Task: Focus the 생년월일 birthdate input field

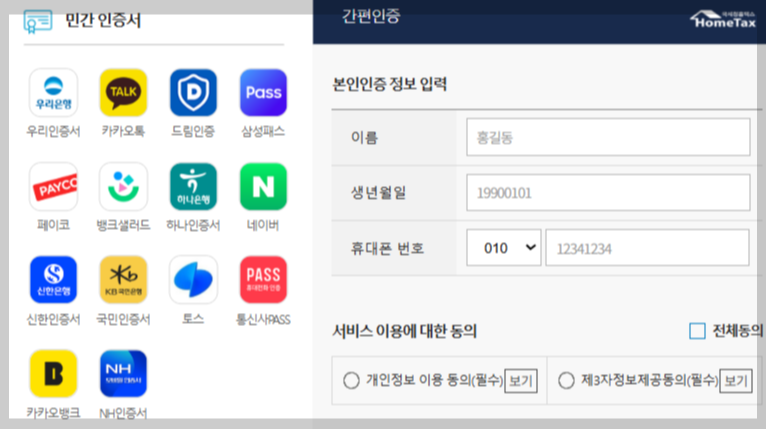Action: click(608, 193)
